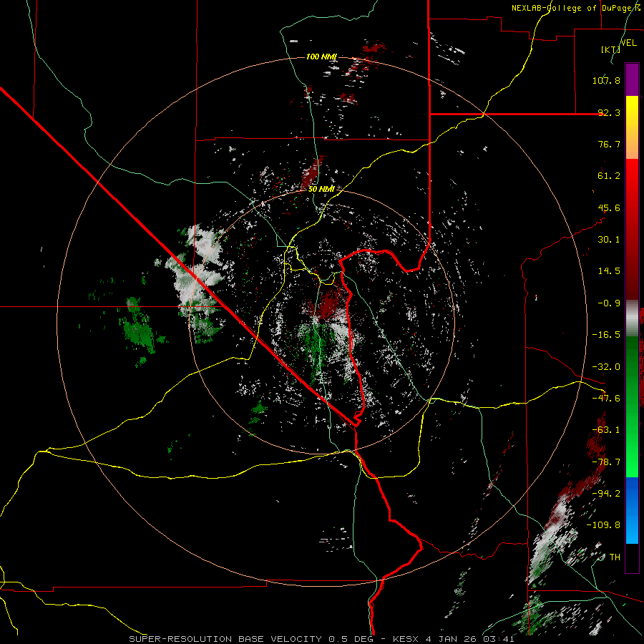The image size is (644, 644).
Task: Click the -94.2 velocity scale value
Action: (x=606, y=494)
